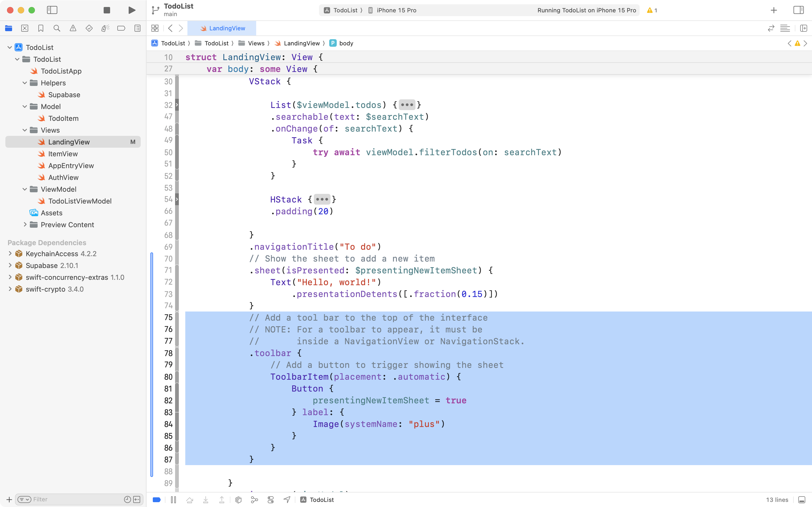
Task: Show the Issue navigator warnings
Action: pos(73,28)
